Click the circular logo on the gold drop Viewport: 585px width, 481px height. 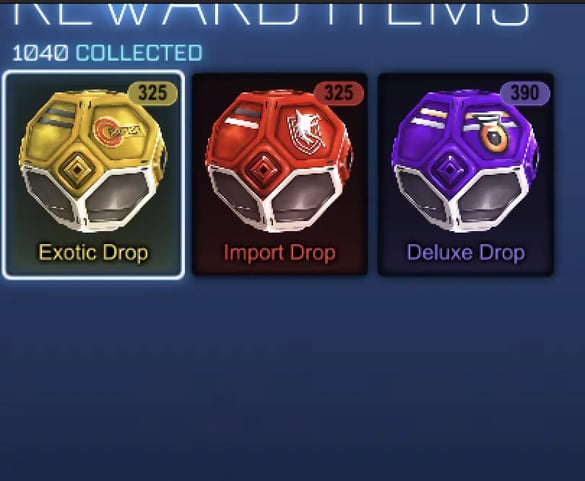coord(117,131)
